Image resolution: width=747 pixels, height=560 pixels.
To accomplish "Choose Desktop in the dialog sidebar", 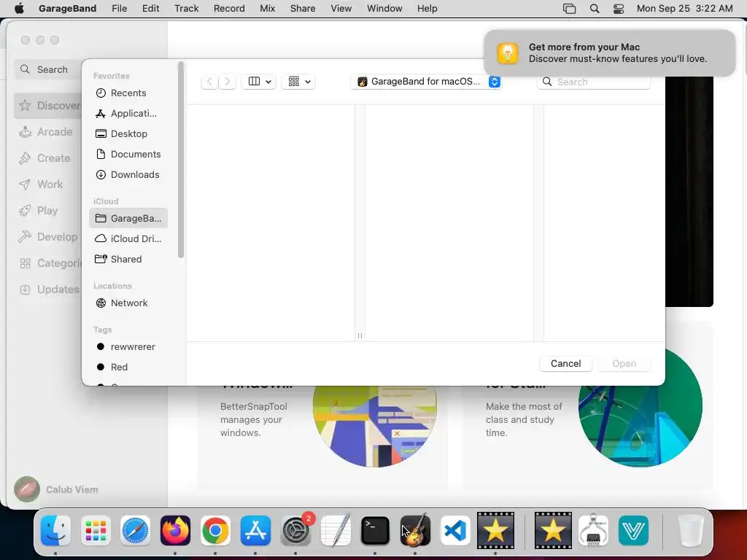I will [x=128, y=134].
